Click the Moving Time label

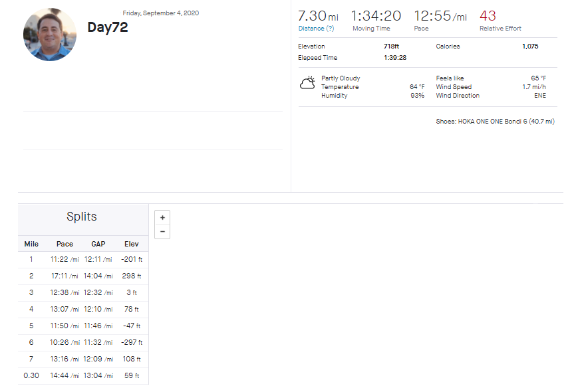click(371, 29)
